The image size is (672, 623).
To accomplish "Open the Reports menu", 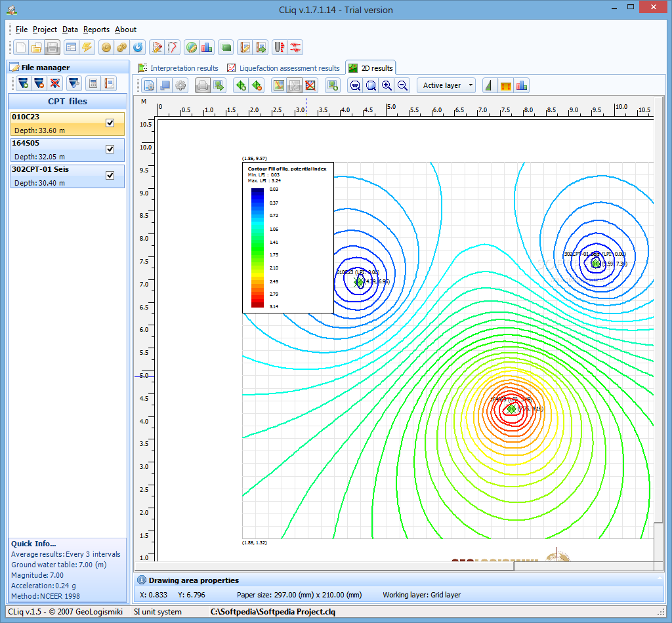I will point(96,30).
